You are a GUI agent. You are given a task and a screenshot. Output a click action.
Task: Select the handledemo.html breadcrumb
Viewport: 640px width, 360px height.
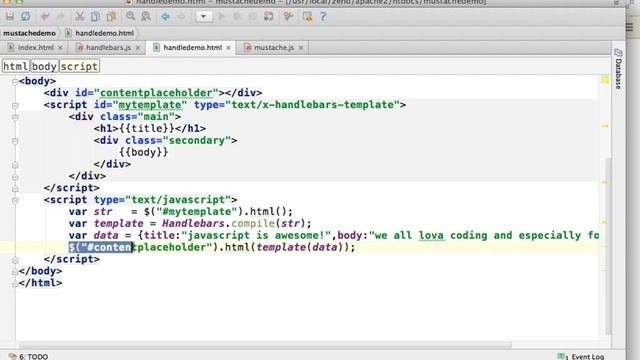(100, 33)
